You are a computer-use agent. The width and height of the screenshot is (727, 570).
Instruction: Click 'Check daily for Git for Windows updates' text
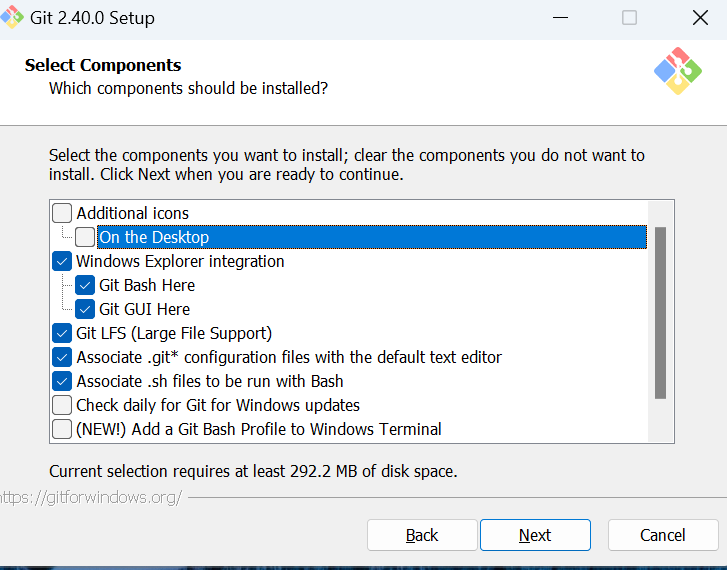pos(218,405)
